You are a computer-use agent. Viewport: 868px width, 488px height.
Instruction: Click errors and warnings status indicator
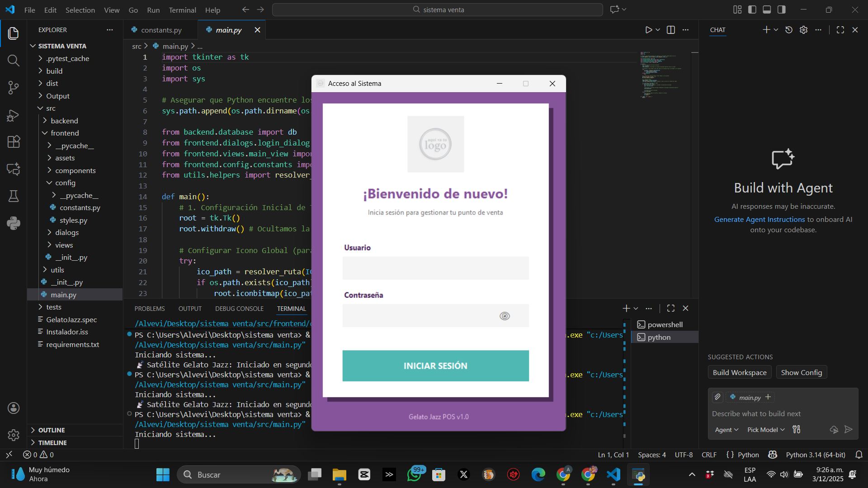click(x=38, y=455)
